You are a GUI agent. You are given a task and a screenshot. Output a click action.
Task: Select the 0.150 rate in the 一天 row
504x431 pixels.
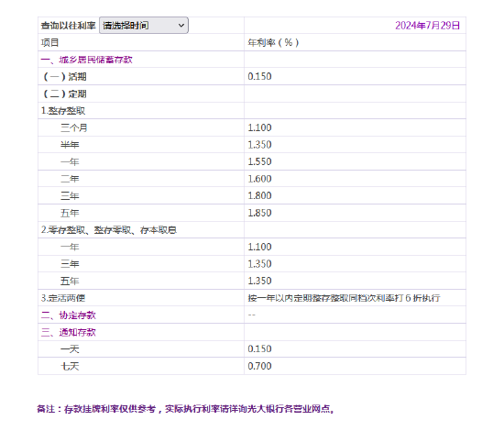pos(259,349)
